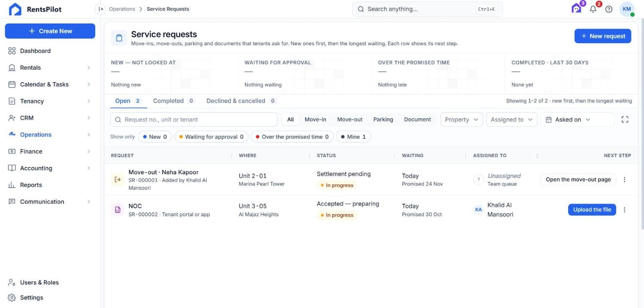This screenshot has height=308, width=644.
Task: Select the Open tab
Action: click(x=128, y=101)
